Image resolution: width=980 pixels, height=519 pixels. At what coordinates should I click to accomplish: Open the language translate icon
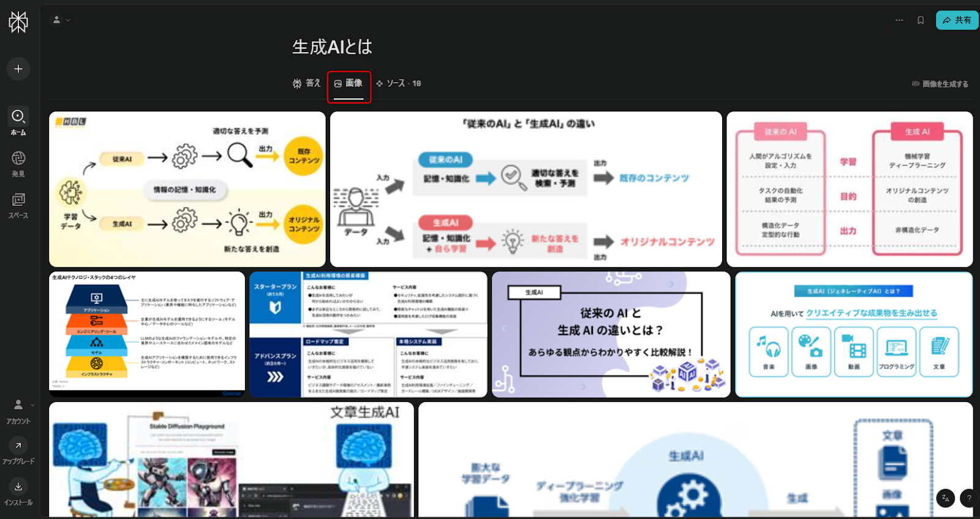tap(945, 498)
